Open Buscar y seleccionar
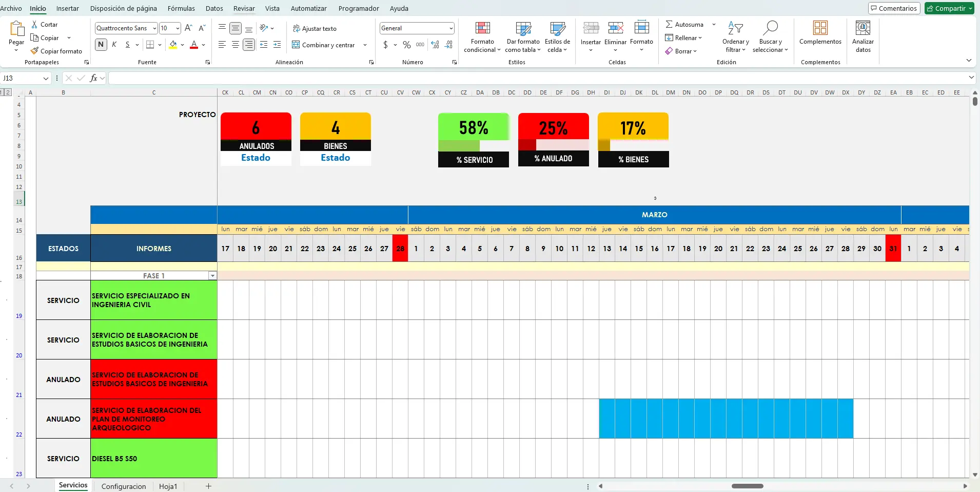Screen dimensions: 980x492 click(x=770, y=37)
